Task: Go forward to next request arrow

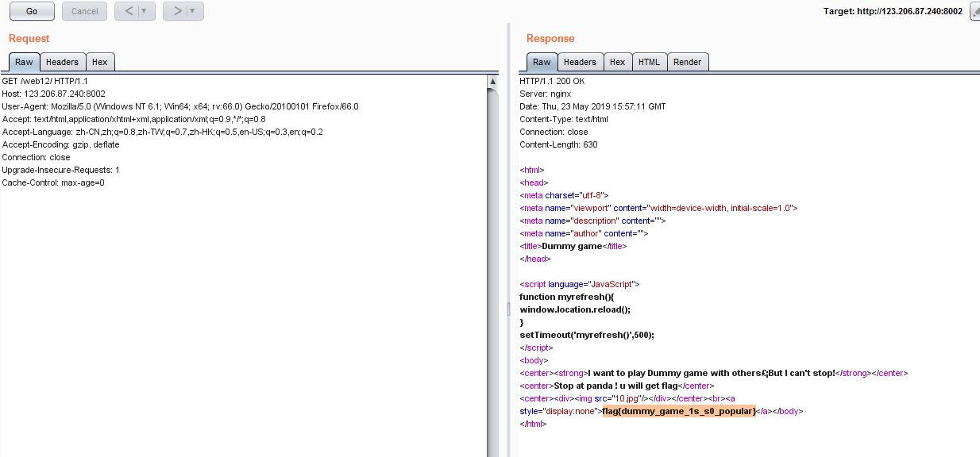Action: coord(176,11)
